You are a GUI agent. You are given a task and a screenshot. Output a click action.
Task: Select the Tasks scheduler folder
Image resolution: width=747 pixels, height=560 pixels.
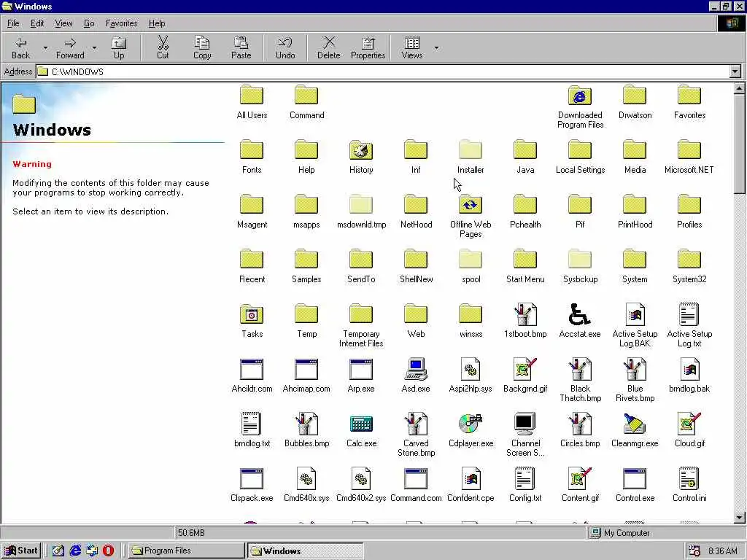coord(252,314)
